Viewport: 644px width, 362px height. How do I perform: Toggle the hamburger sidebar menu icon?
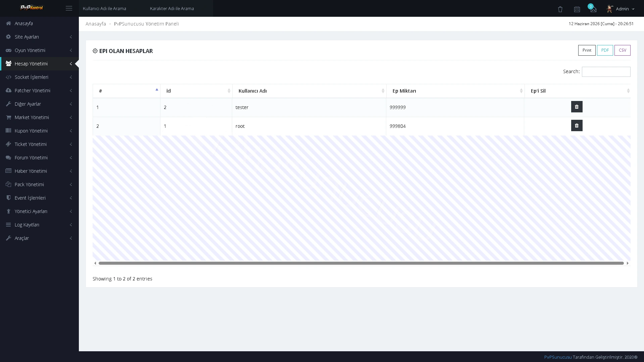pyautogui.click(x=69, y=8)
